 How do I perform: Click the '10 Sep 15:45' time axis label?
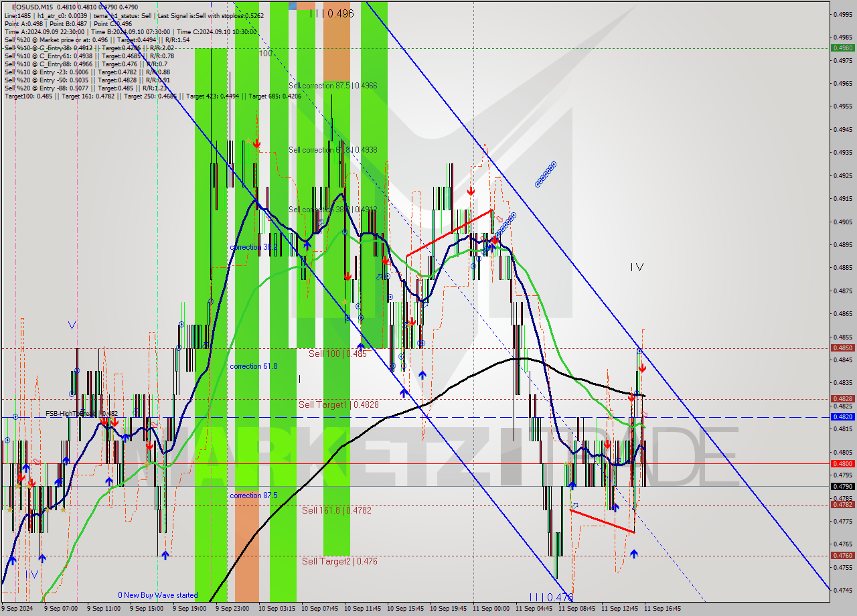point(405,609)
